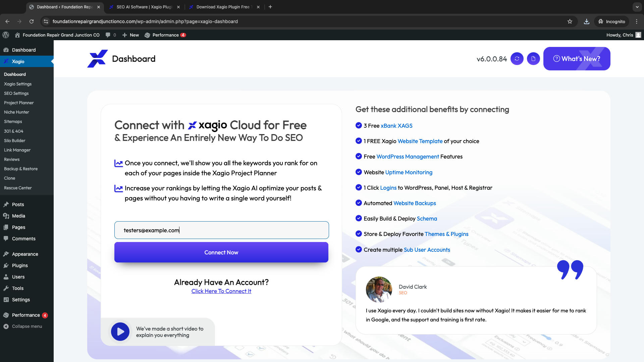Open the Howdy, Chris user menu
The height and width of the screenshot is (362, 644).
[624, 35]
